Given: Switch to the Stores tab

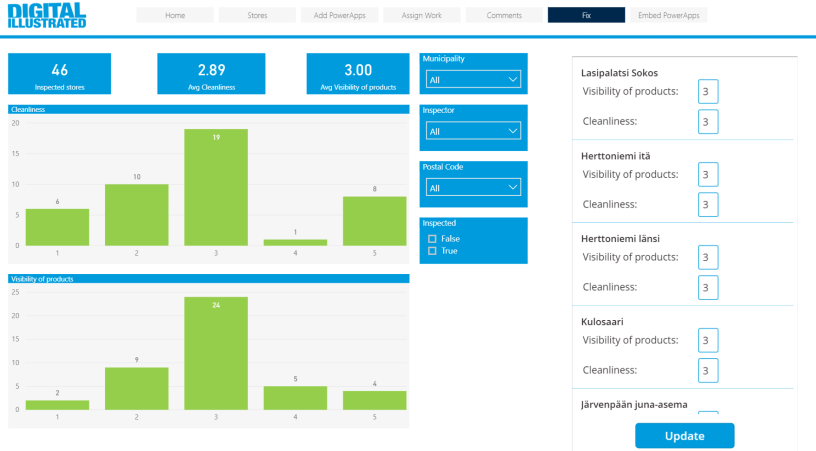Looking at the screenshot, I should point(257,15).
